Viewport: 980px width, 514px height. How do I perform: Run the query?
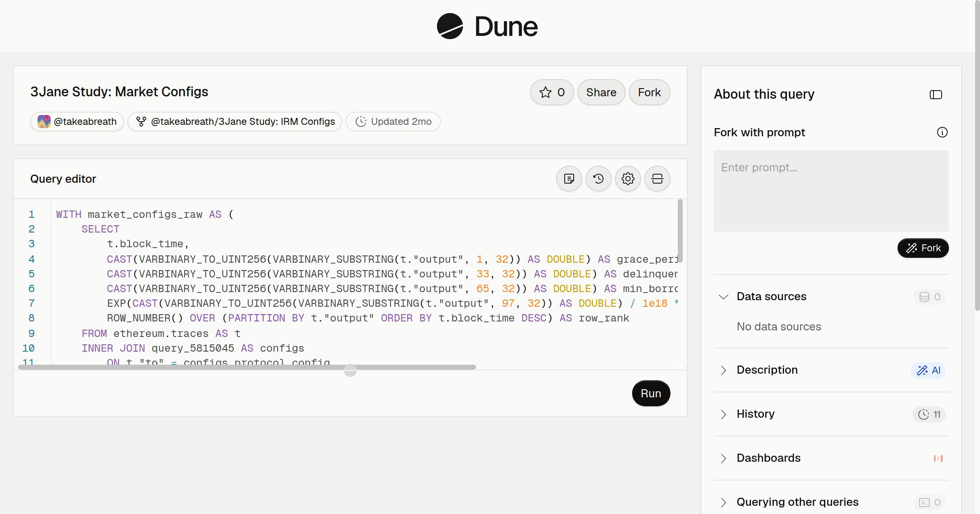(x=651, y=393)
